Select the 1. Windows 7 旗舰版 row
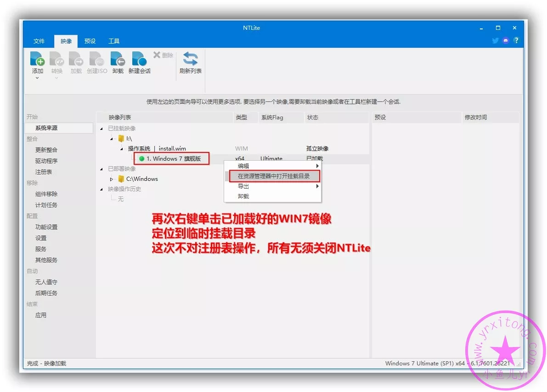The width and height of the screenshot is (547, 392). pyautogui.click(x=174, y=159)
